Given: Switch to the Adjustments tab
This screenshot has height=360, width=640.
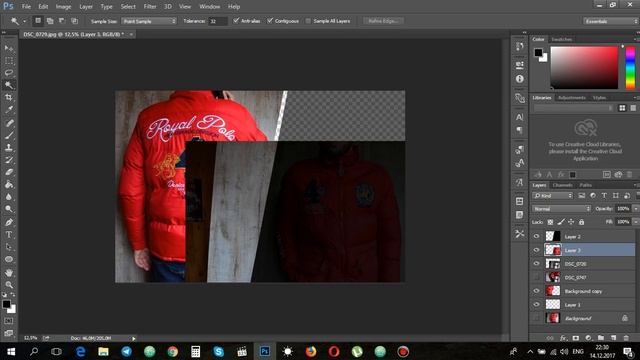Looking at the screenshot, I should pyautogui.click(x=572, y=98).
